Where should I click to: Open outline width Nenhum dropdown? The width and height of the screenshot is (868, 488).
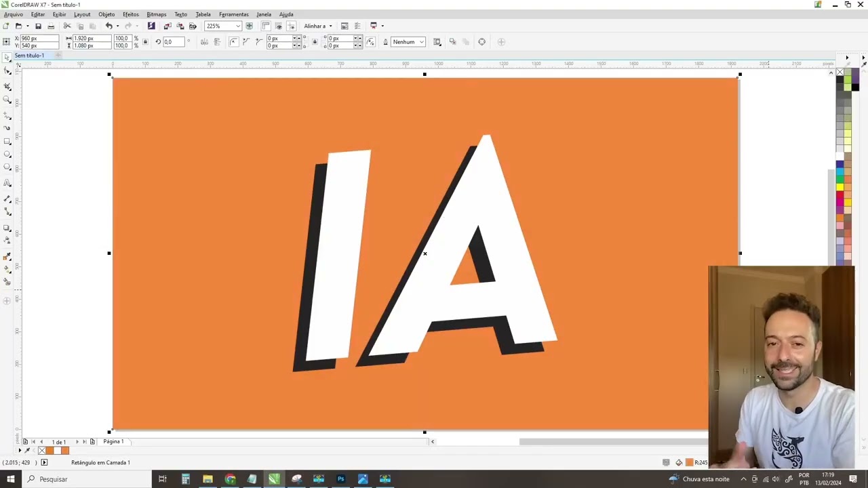pos(421,42)
